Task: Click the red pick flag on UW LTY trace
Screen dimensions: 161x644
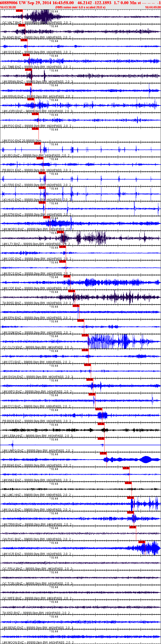Action: point(60,232)
